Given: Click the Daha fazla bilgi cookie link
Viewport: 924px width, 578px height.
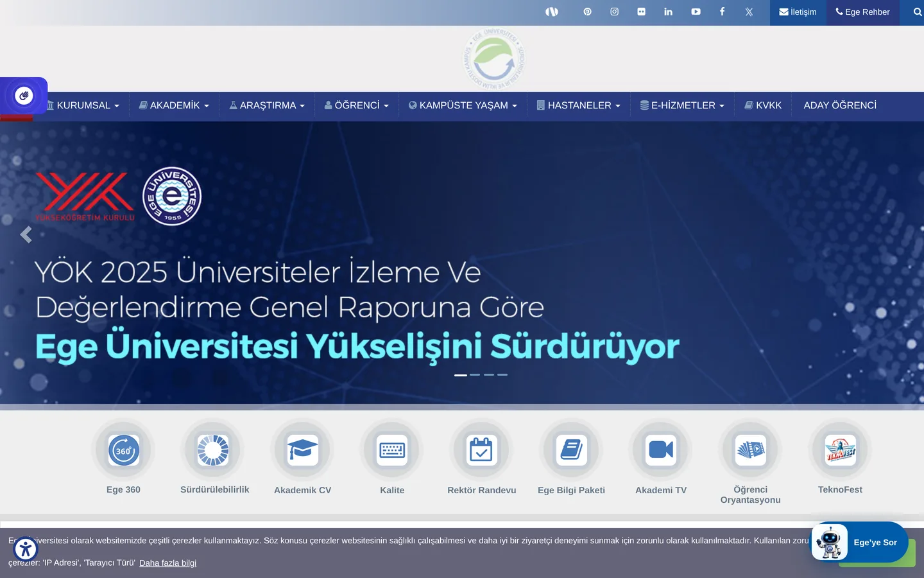Looking at the screenshot, I should [168, 563].
